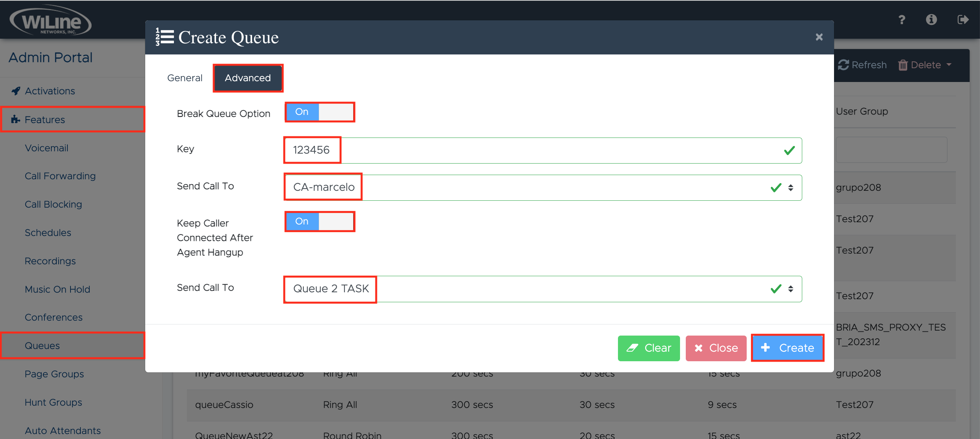Toggle the Break Queue Option switch
Viewport: 980px width, 439px height.
coord(320,112)
